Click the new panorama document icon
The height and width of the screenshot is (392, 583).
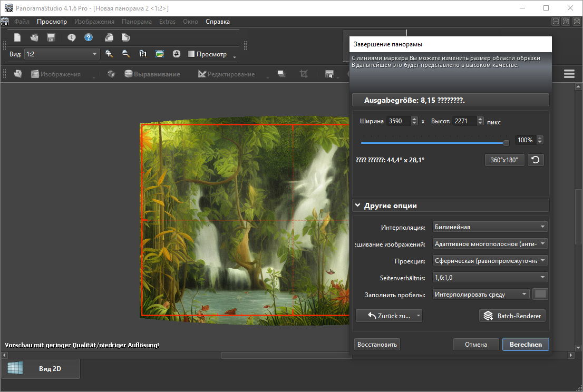(x=17, y=37)
